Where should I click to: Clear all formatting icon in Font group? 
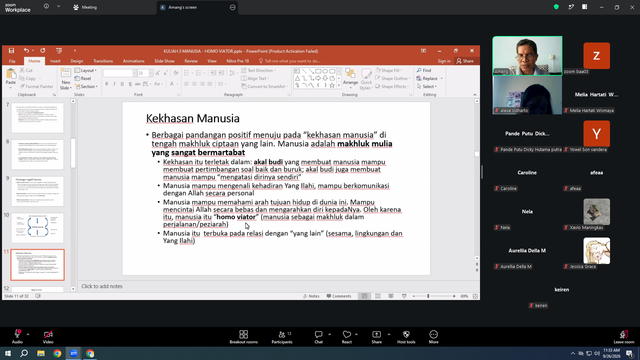coord(176,73)
